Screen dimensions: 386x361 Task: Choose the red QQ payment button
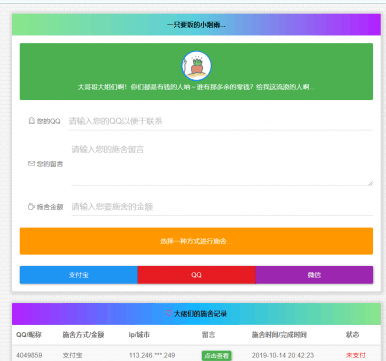(196, 275)
